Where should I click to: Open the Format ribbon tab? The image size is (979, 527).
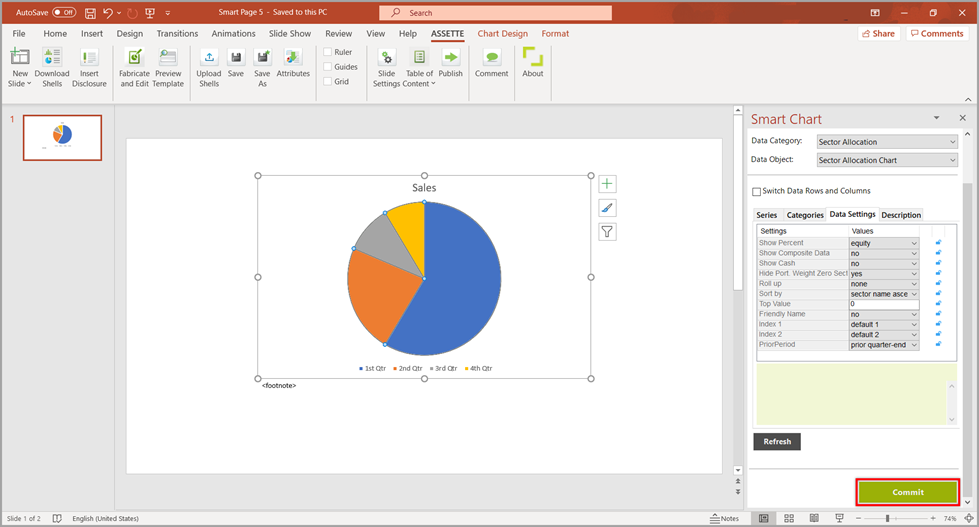(555, 34)
